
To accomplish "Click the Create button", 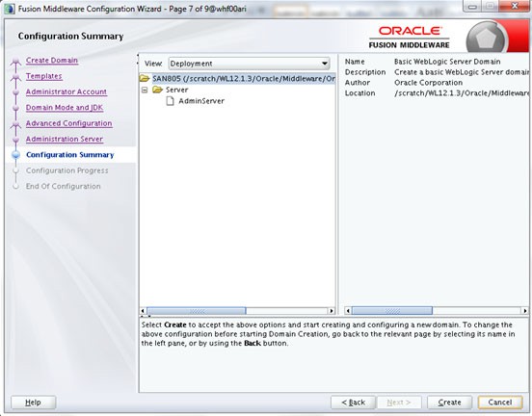I will point(449,403).
